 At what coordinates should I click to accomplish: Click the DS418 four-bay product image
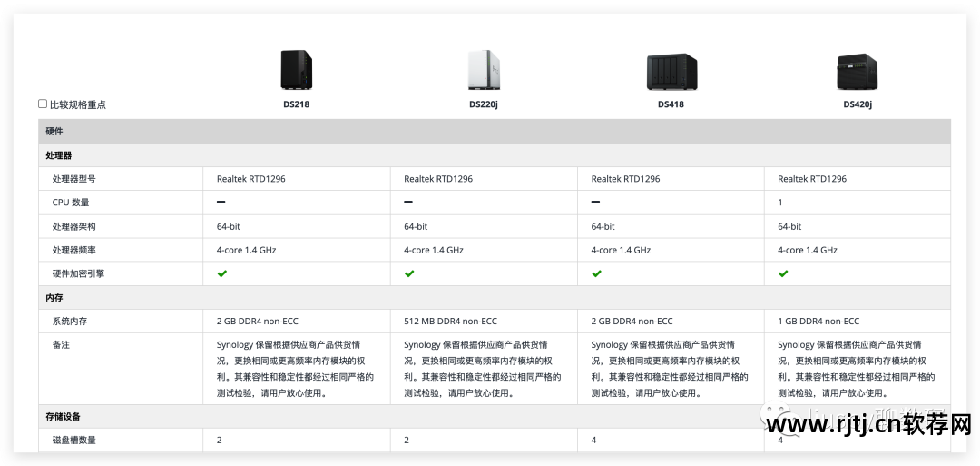click(671, 72)
